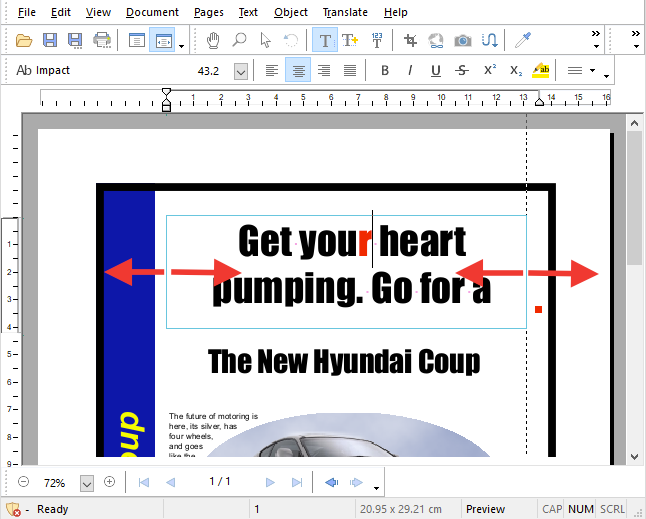646x519 pixels.
Task: Switch to single page layout view icon
Action: pos(136,40)
